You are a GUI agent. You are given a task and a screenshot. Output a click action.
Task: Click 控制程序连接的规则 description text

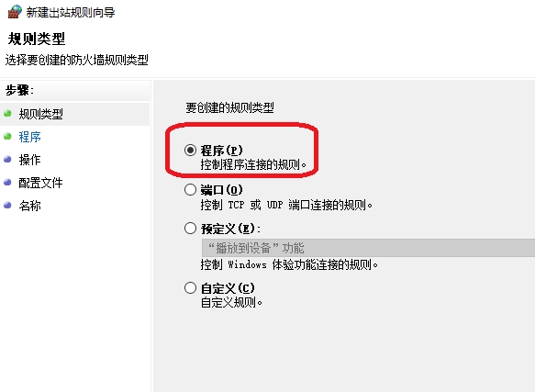(253, 164)
